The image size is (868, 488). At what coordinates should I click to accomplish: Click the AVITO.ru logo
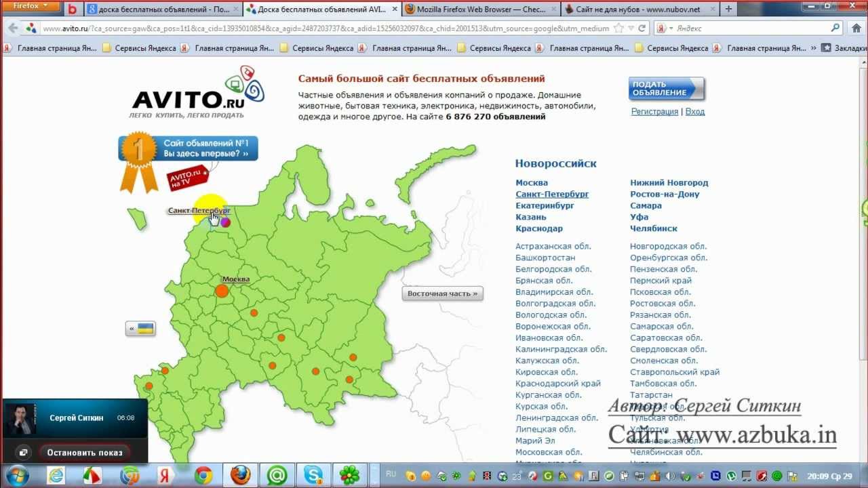tap(197, 93)
